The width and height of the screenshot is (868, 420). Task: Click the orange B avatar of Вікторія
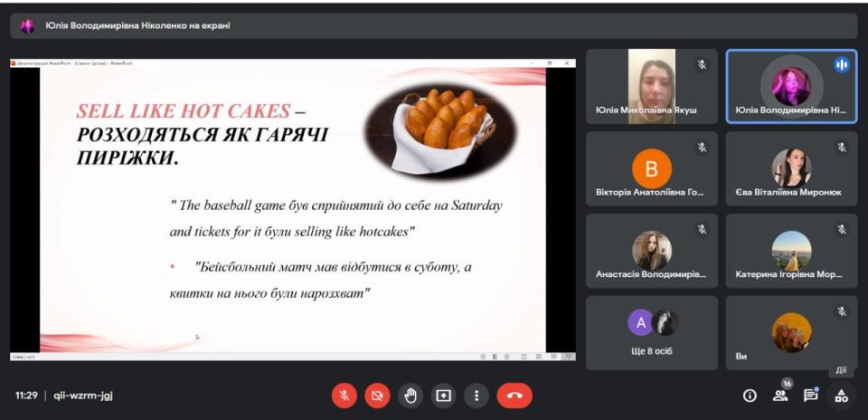[652, 169]
